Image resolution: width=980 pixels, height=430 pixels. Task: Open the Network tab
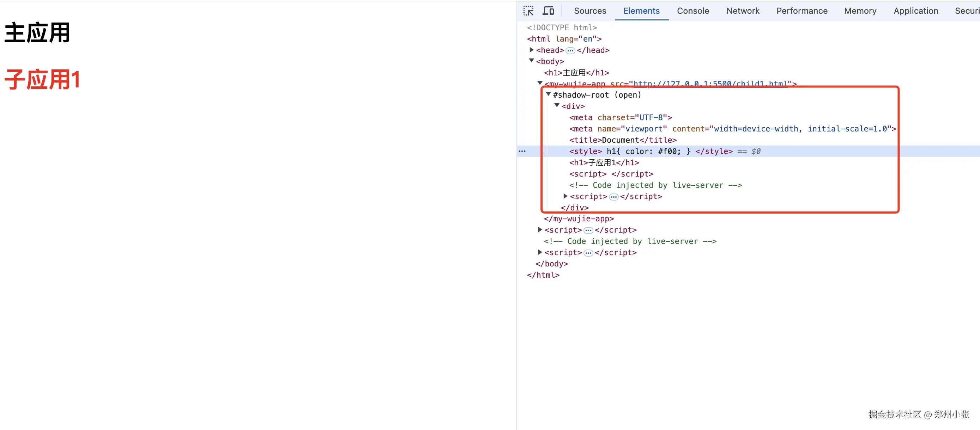pyautogui.click(x=743, y=11)
